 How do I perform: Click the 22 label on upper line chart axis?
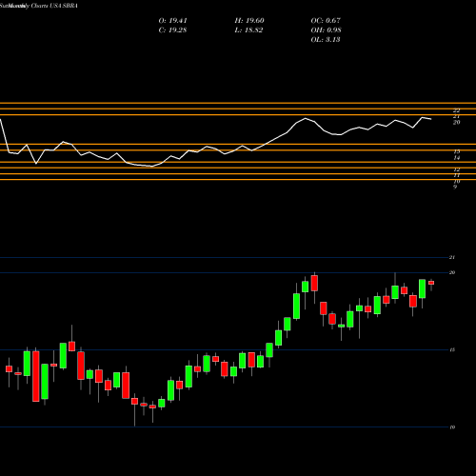456,110
